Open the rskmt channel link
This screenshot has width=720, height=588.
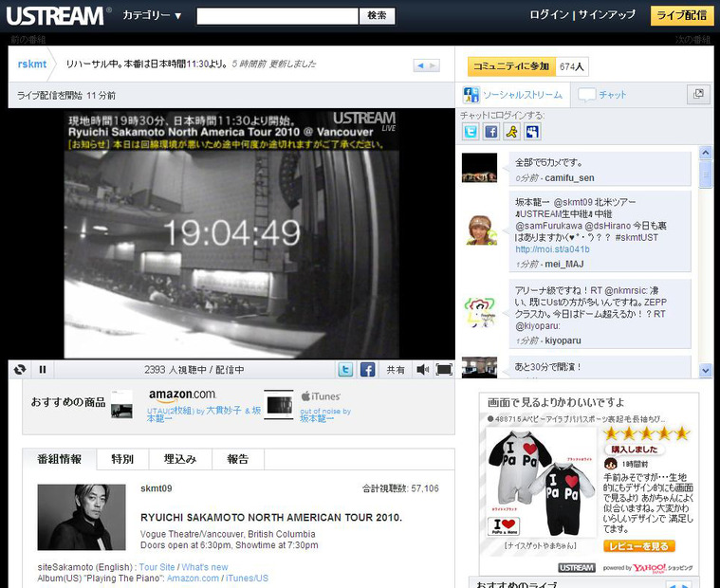pyautogui.click(x=31, y=64)
